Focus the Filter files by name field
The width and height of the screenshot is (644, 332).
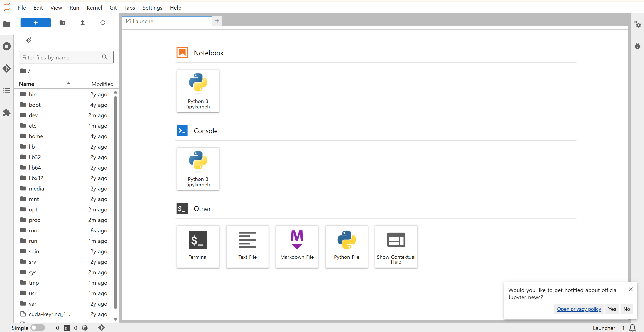66,57
